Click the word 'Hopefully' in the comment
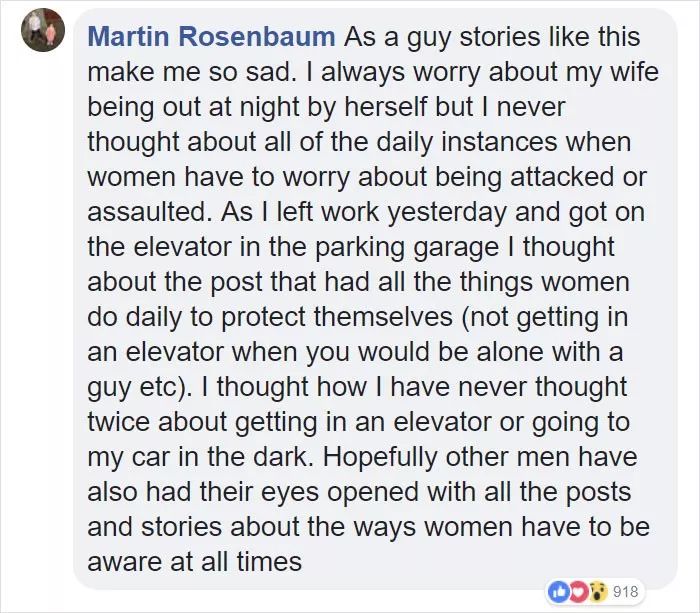The image size is (700, 613). tap(379, 458)
